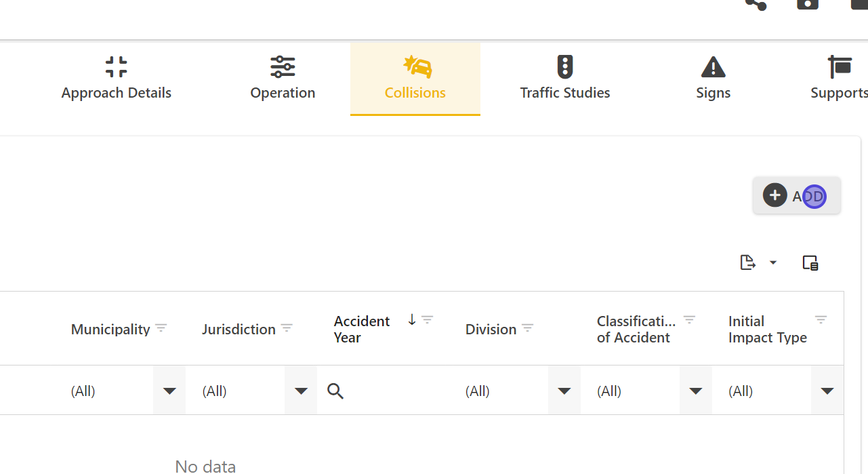868x474 pixels.
Task: Click the Municipality column filter icon
Action: pyautogui.click(x=161, y=328)
